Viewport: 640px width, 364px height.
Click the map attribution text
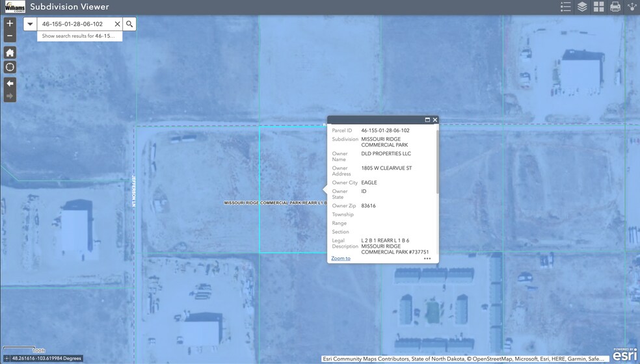pyautogui.click(x=465, y=359)
